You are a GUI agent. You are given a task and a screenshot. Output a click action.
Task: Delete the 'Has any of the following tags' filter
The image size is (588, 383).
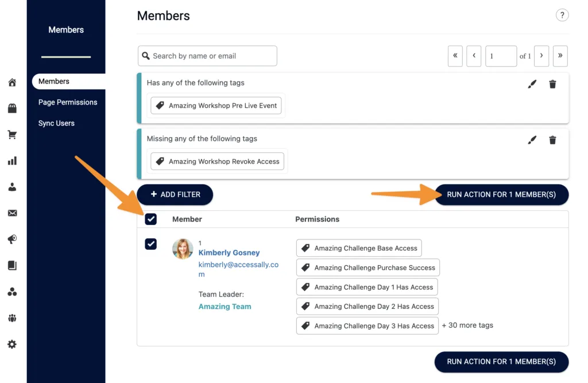click(552, 84)
